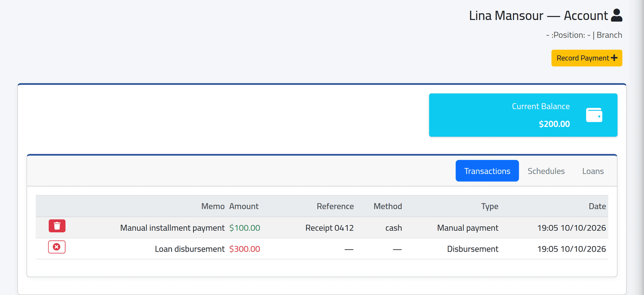644x295 pixels.
Task: Click the user profile icon beside Account
Action: pos(617,15)
